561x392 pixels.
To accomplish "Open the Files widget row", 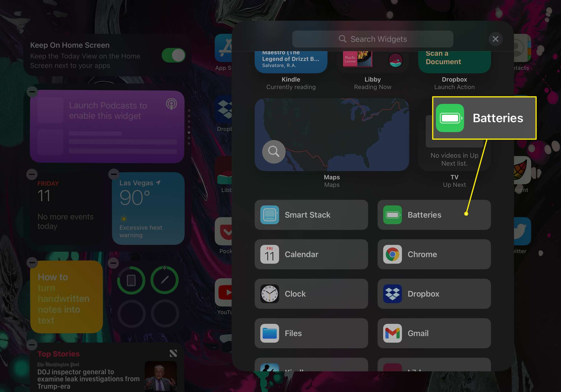I will tap(311, 333).
